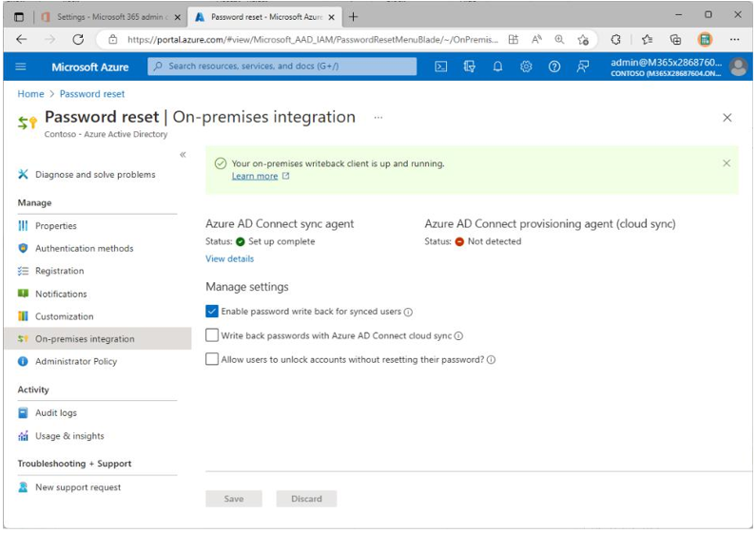756x533 pixels.
Task: Open the Help question mark icon
Action: [x=554, y=67]
